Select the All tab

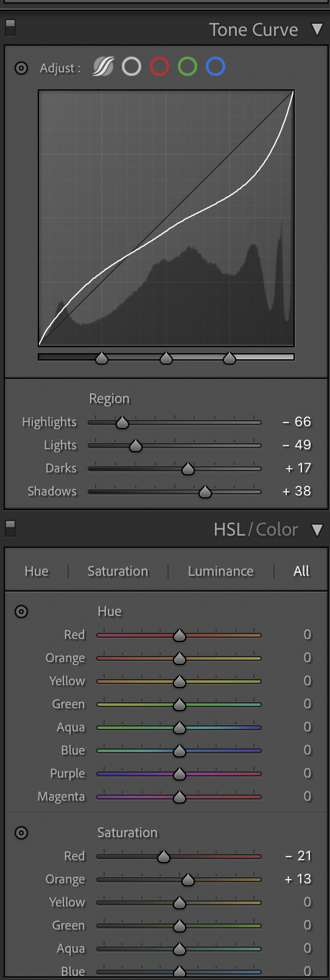301,571
